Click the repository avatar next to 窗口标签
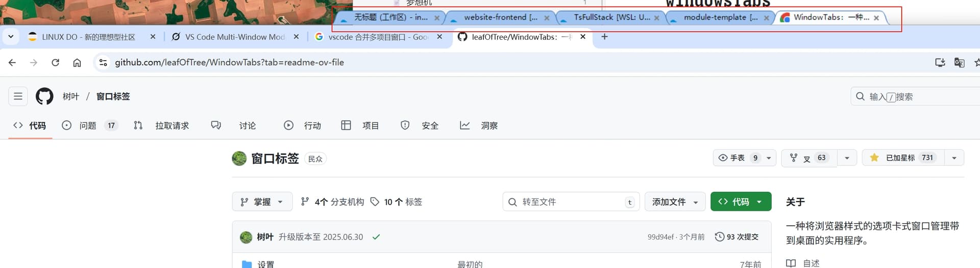Image resolution: width=980 pixels, height=268 pixels. (239, 158)
